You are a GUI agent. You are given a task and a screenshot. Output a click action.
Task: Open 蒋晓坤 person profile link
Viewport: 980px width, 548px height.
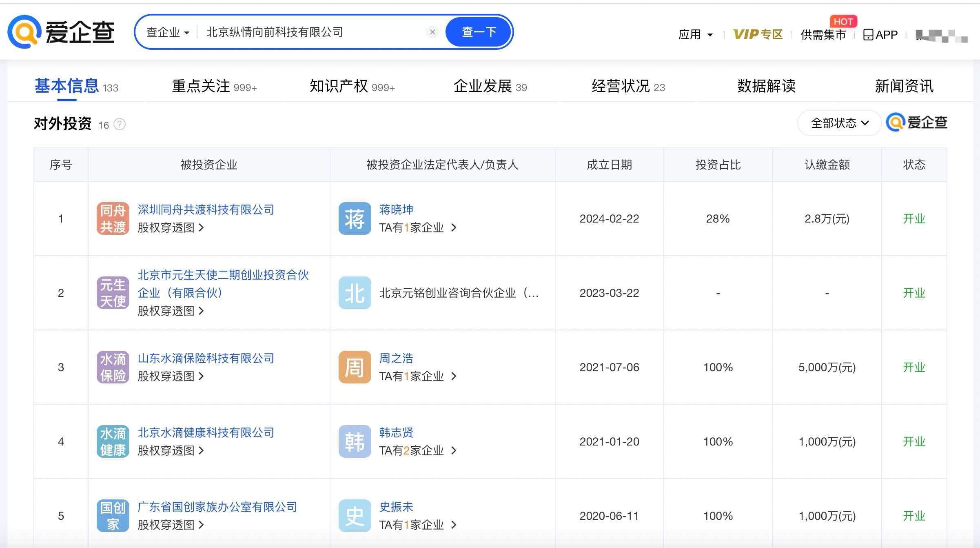pyautogui.click(x=396, y=209)
